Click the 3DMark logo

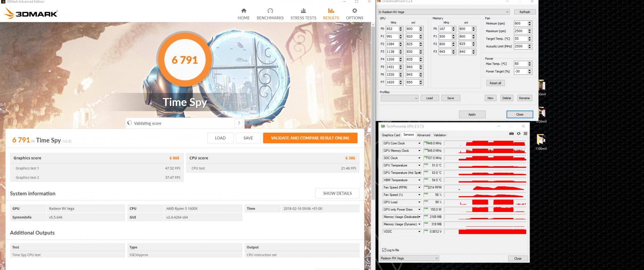(32, 13)
